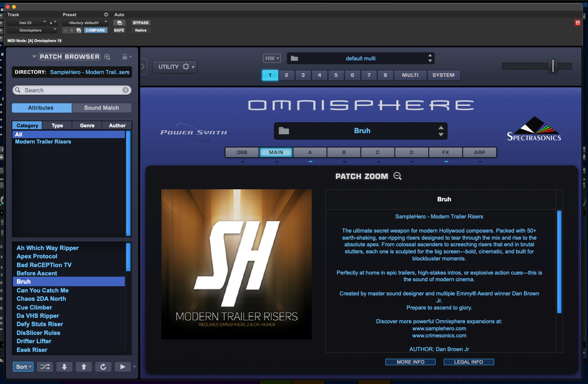Shuffle patches with the shuffle icon
This screenshot has height=384, width=588.
click(x=45, y=367)
